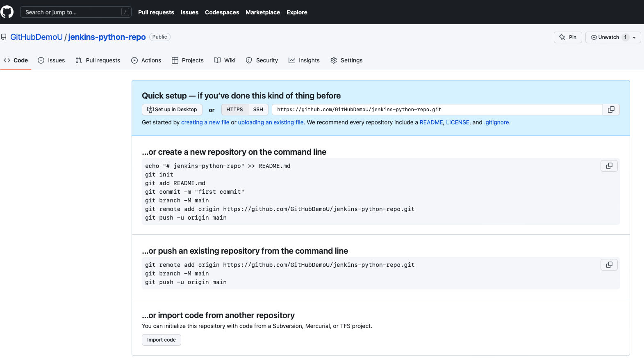The image size is (644, 360).
Task: Click the repository book icon beside GitHubDemoU
Action: pos(4,37)
